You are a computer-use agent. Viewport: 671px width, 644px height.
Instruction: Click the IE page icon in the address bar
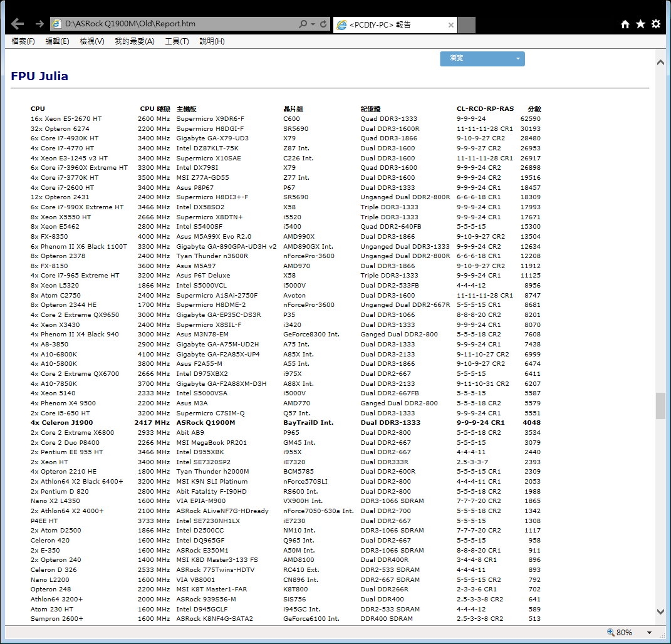point(56,24)
